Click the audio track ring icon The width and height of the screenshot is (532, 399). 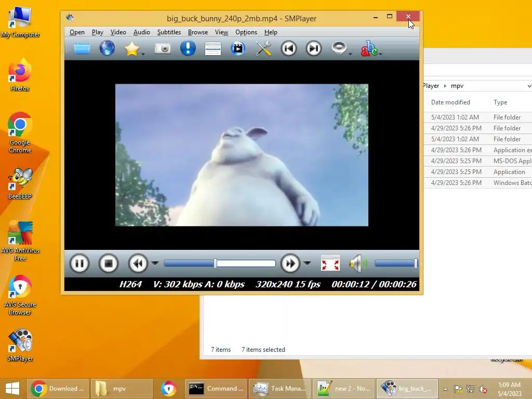[339, 48]
